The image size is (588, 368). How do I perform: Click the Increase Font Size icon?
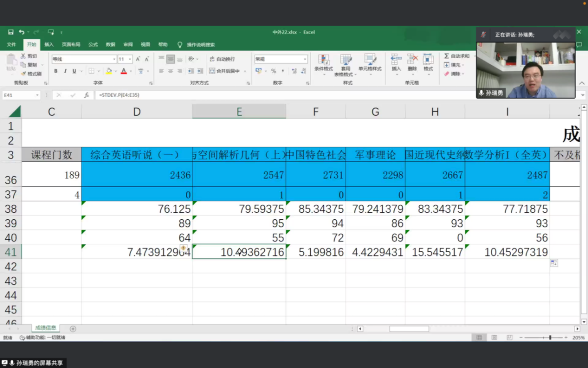(138, 59)
